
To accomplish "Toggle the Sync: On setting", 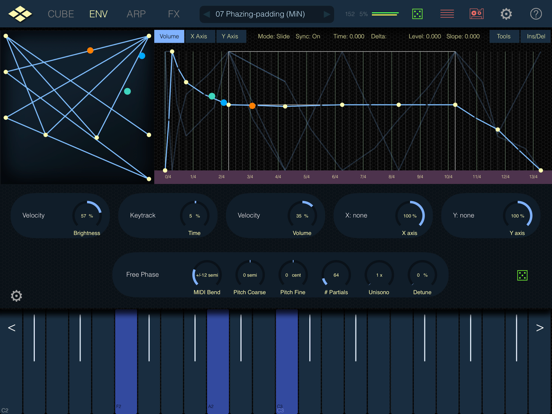I will (308, 36).
